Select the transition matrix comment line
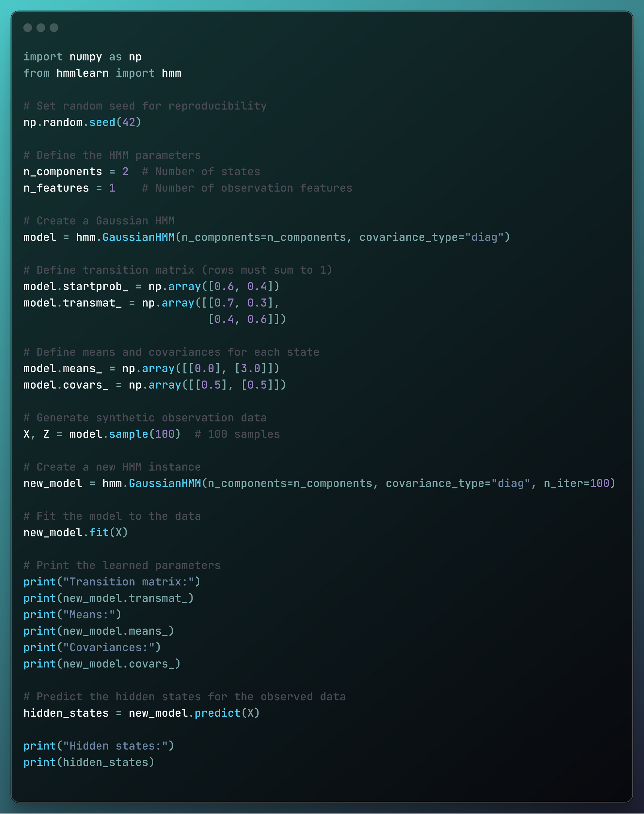Screen dimensions: 644x814 click(x=177, y=270)
